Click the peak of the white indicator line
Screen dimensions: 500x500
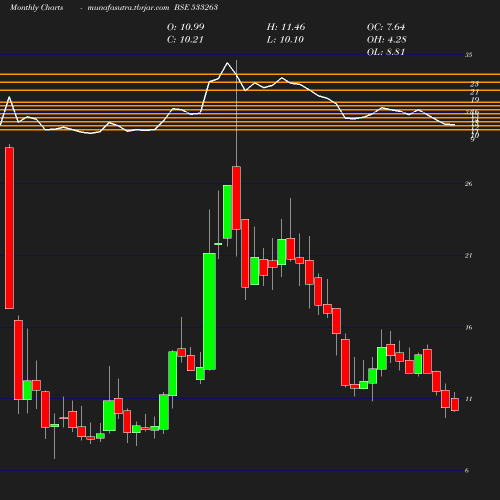click(227, 63)
